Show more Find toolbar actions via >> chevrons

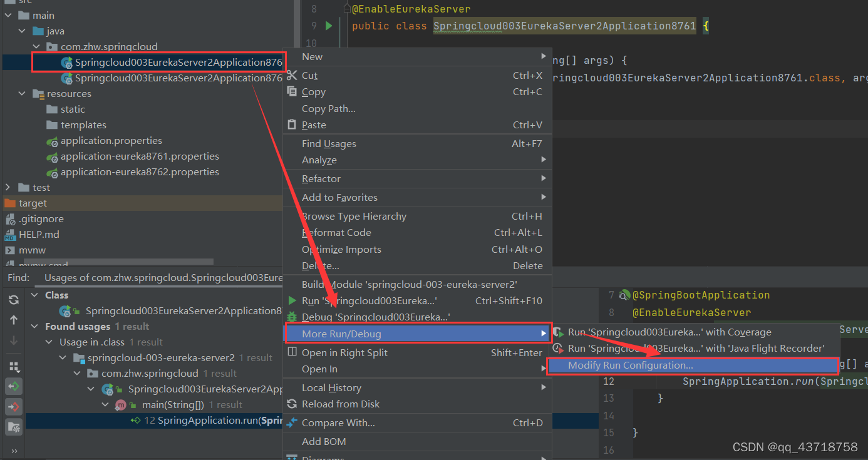tap(14, 451)
